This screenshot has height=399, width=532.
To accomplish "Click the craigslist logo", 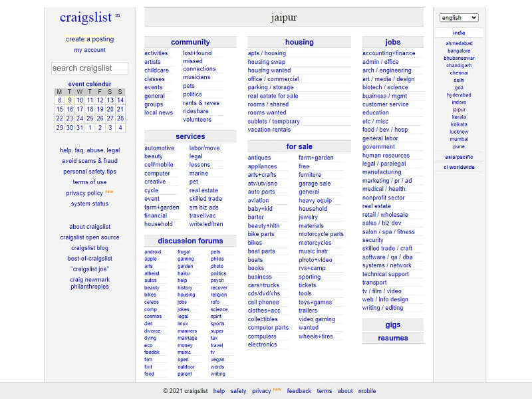I will tap(86, 17).
